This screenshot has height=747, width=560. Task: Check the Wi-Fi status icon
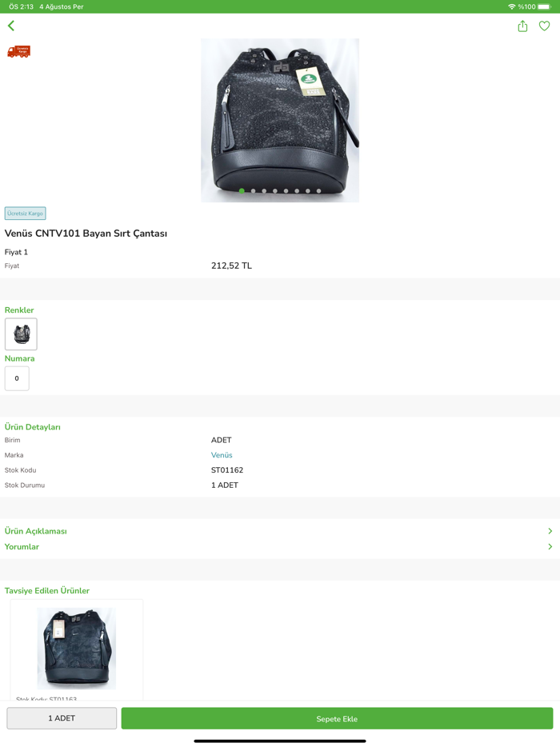(x=512, y=6)
